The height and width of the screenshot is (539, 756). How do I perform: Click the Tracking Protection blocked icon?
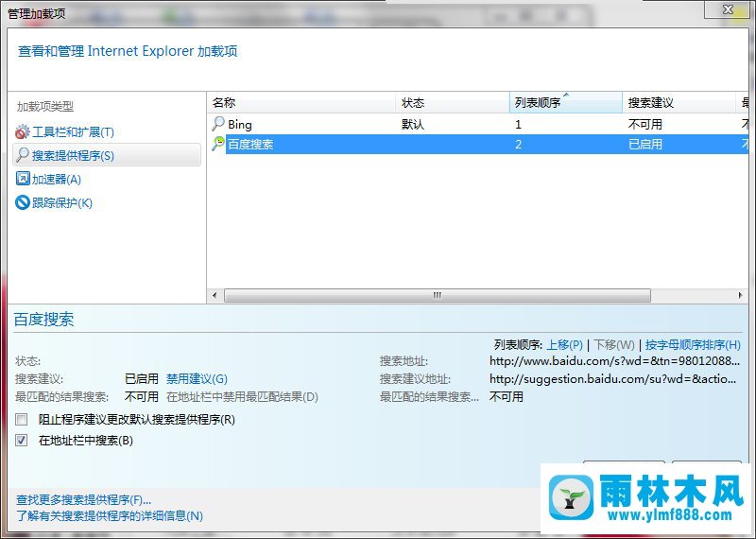click(23, 202)
